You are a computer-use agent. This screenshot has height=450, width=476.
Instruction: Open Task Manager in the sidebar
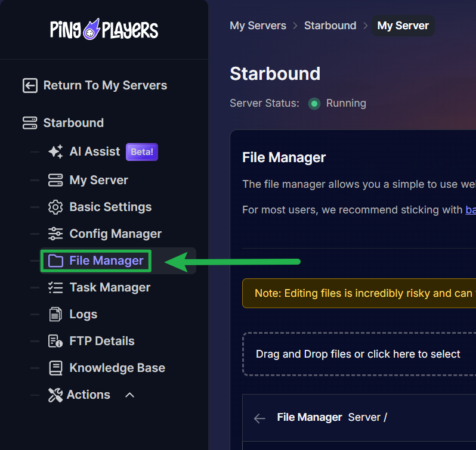[x=110, y=287]
